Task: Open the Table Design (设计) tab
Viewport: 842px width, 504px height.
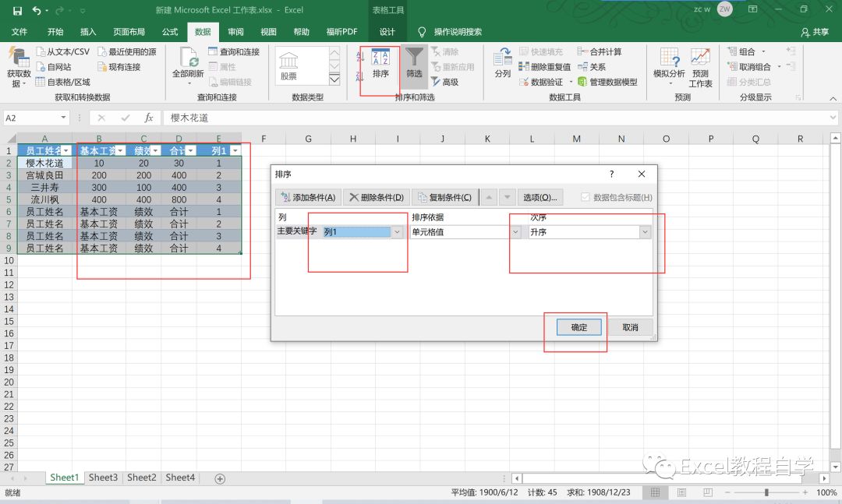Action: (x=387, y=32)
